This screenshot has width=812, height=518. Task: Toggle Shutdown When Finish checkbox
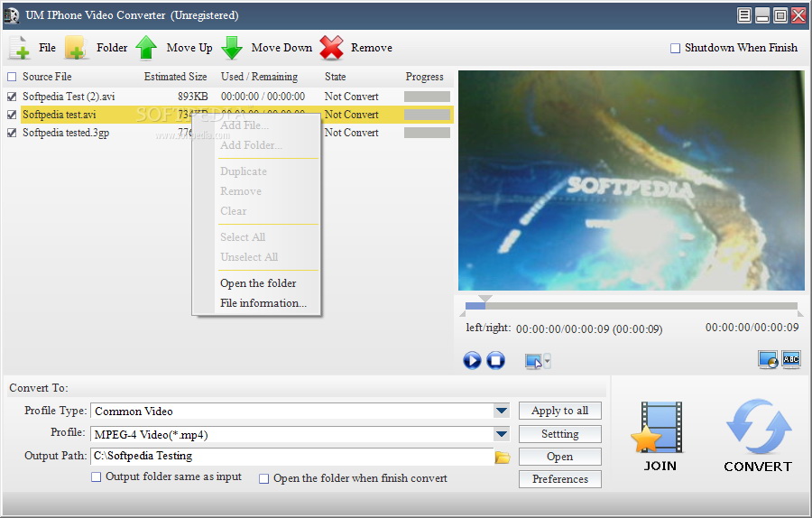[675, 48]
